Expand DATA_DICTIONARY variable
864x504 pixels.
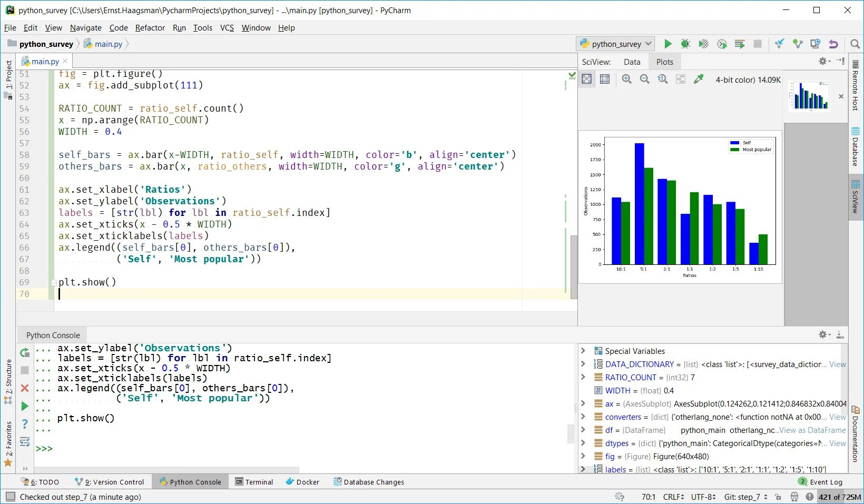click(583, 363)
